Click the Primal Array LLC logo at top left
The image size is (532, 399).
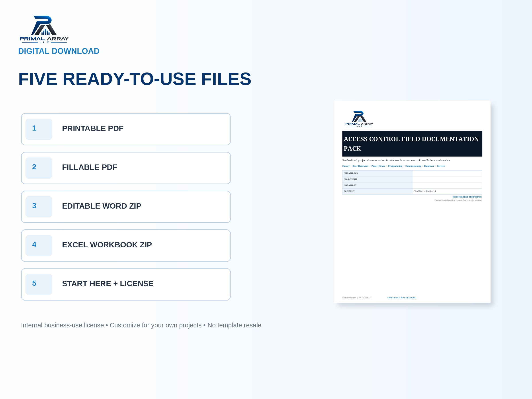[x=44, y=29]
